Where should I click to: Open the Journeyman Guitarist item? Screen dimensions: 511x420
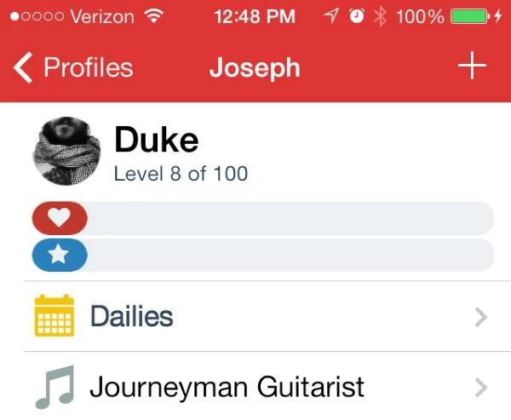[227, 388]
